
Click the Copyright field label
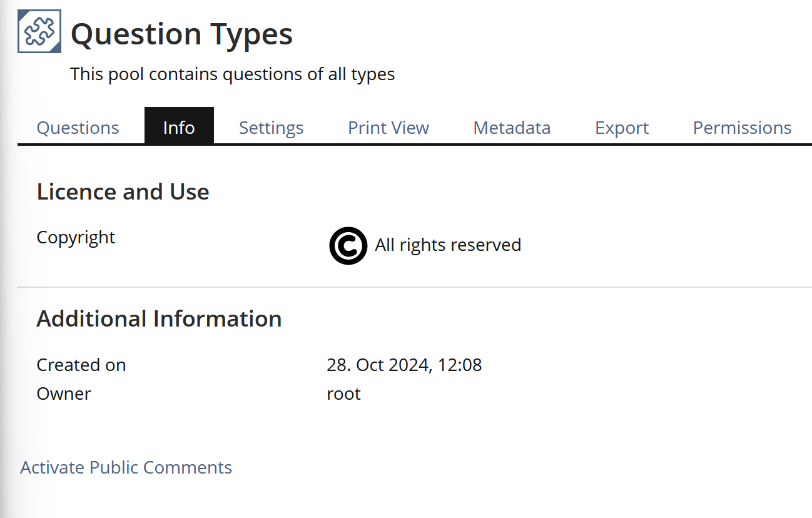click(x=76, y=237)
